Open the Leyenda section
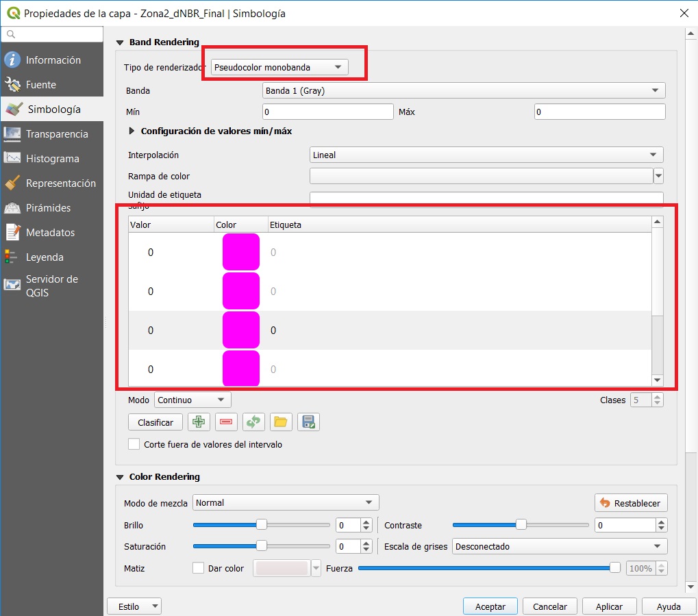Image resolution: width=698 pixels, height=616 pixels. coord(45,257)
